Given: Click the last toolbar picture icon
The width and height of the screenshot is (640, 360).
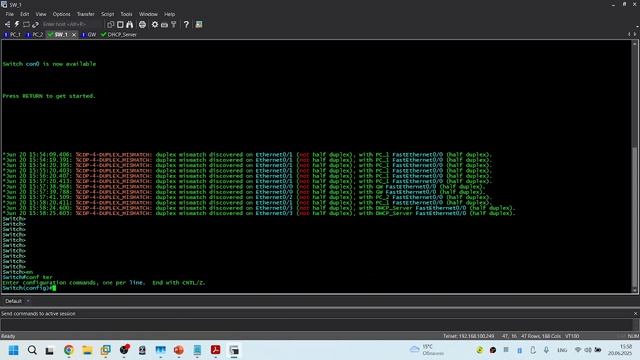Looking at the screenshot, I should click(x=199, y=24).
